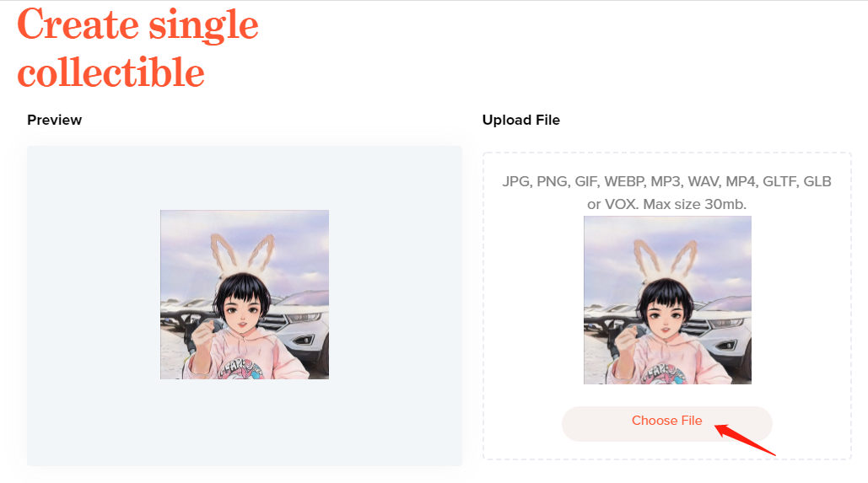
Task: Click 'Create single' in the heading's first line
Action: pos(137,25)
